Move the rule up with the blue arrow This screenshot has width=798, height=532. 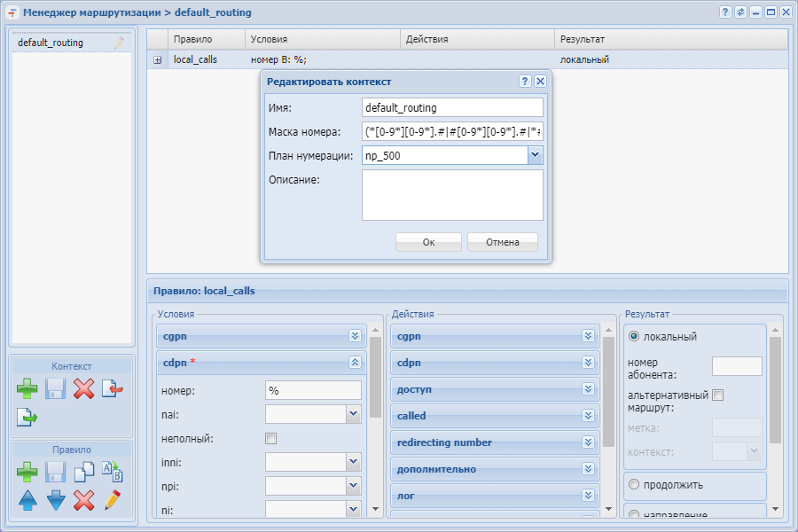click(27, 500)
